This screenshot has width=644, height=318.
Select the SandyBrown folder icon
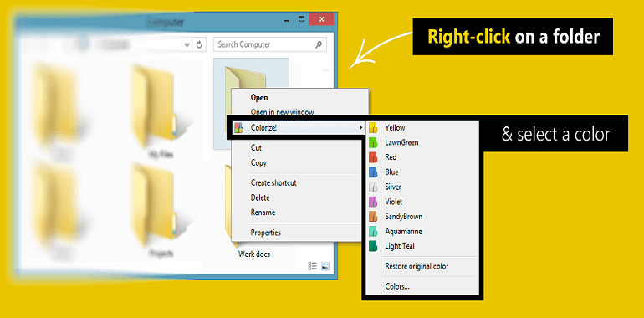pyautogui.click(x=373, y=217)
